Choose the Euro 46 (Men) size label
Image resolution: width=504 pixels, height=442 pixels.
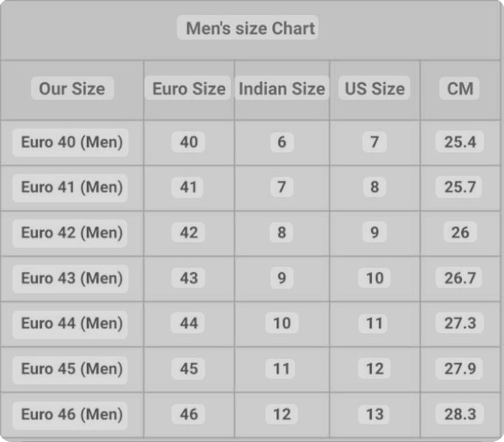pyautogui.click(x=72, y=414)
